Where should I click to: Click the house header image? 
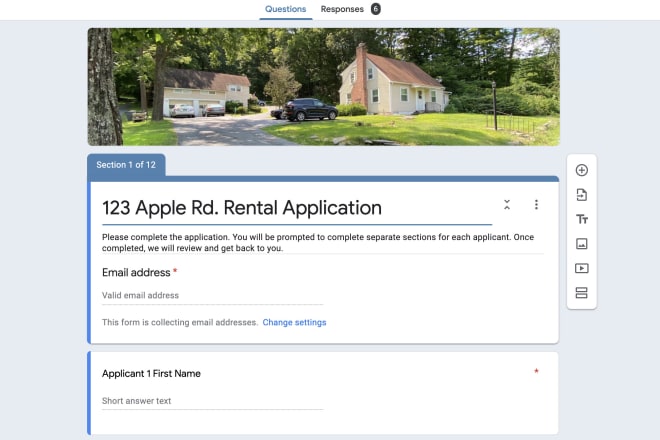(x=323, y=87)
